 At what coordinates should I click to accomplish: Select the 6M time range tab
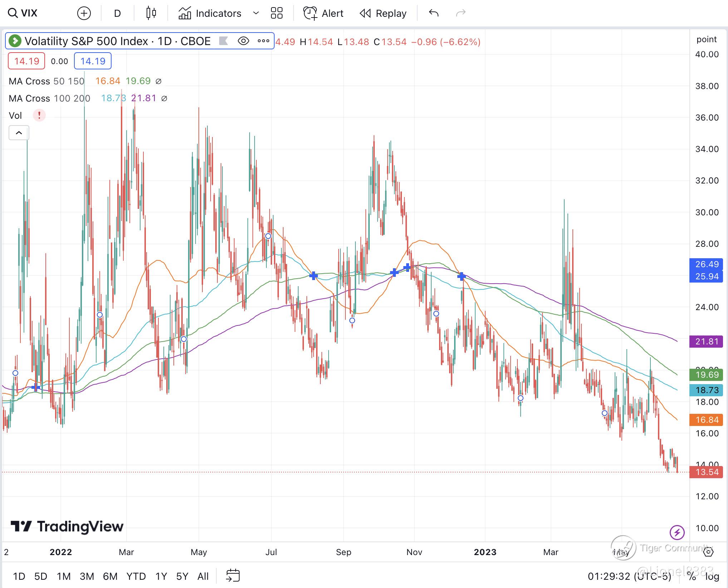[x=110, y=576]
